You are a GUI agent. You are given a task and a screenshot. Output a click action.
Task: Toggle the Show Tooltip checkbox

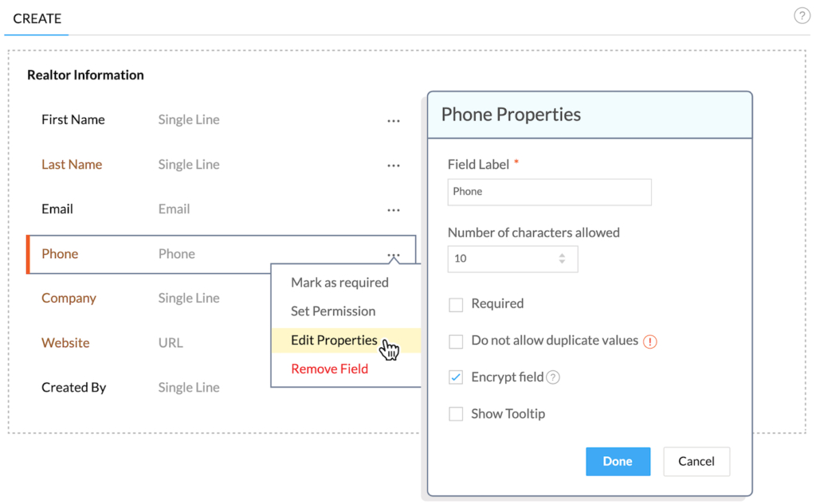[456, 413]
